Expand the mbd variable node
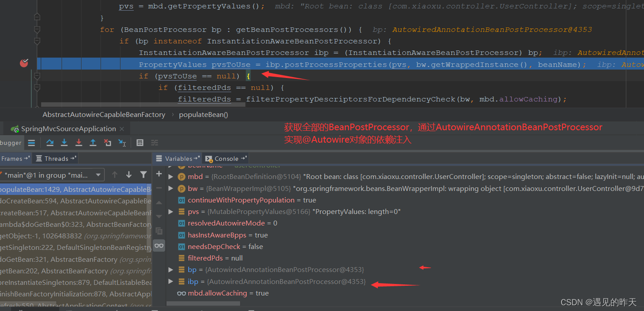The height and width of the screenshot is (311, 644). click(171, 177)
